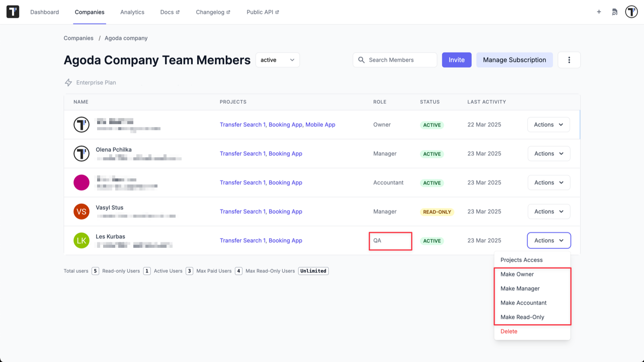Click the three-dot menu next to Manage Subscription

click(x=569, y=59)
